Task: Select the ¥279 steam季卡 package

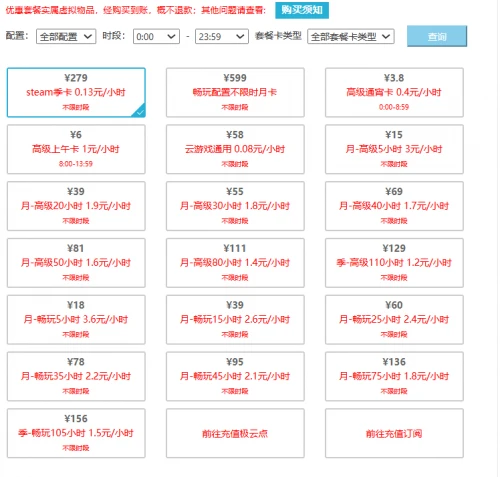Action: 76,93
